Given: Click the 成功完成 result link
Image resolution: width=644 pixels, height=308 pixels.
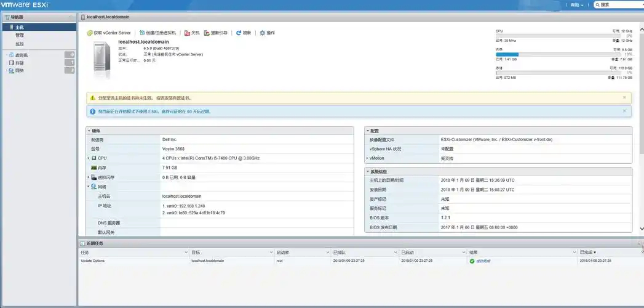Looking at the screenshot, I should [483, 261].
